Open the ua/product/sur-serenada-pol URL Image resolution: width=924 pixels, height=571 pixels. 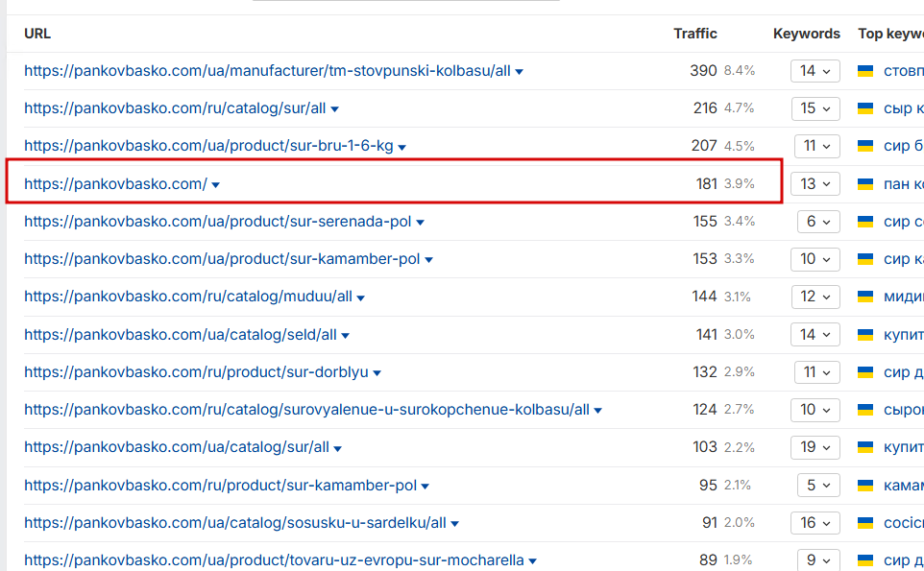coord(217,222)
